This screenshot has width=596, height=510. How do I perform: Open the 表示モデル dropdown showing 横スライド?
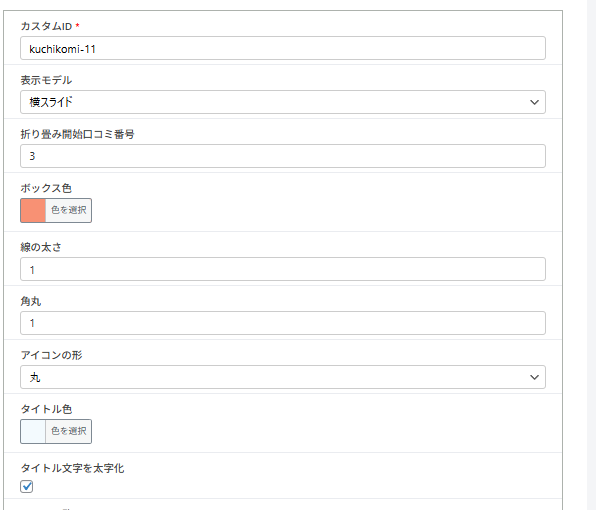[283, 102]
